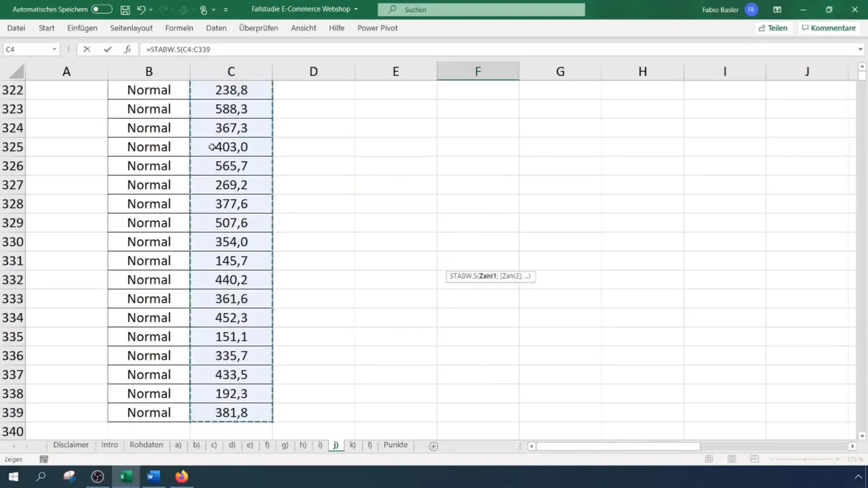Click the zoom slider in status bar
The height and width of the screenshot is (488, 868).
click(804, 459)
